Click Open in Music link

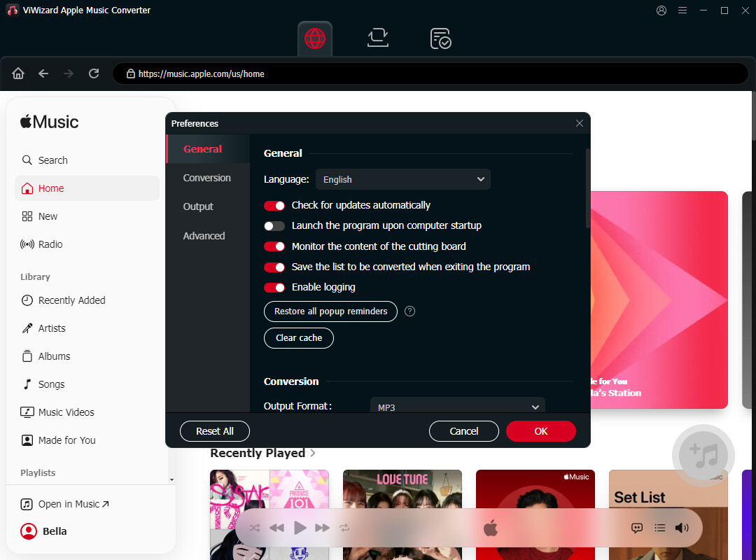65,504
